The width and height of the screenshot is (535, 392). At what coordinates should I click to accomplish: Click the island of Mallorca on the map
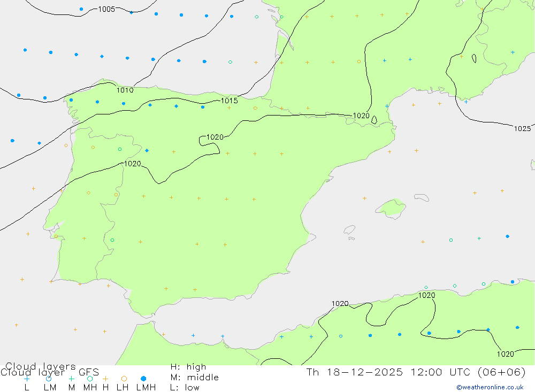[391, 207]
